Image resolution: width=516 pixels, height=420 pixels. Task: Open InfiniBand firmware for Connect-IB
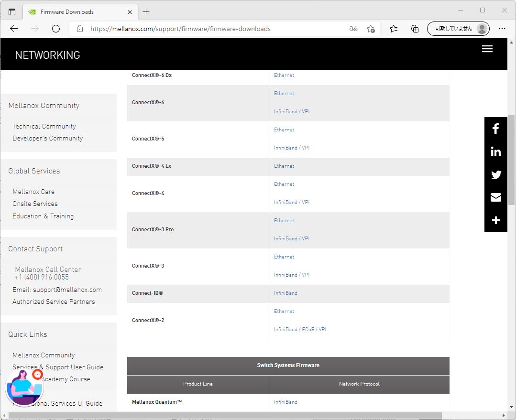coord(285,293)
